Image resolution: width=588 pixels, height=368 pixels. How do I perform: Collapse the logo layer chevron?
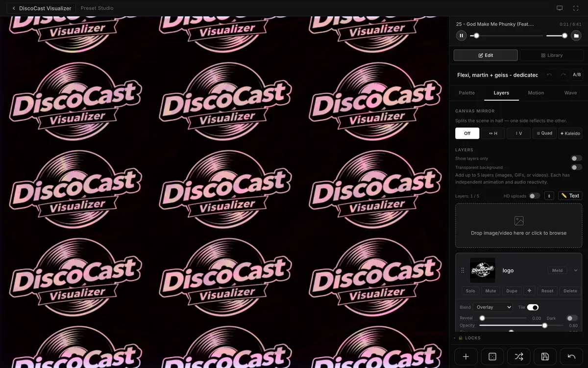576,270
